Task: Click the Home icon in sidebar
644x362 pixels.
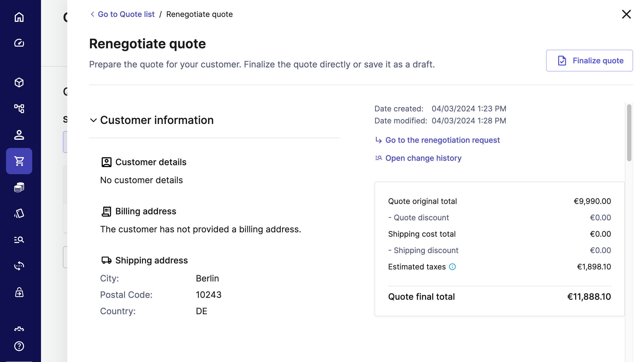Action: 19,17
